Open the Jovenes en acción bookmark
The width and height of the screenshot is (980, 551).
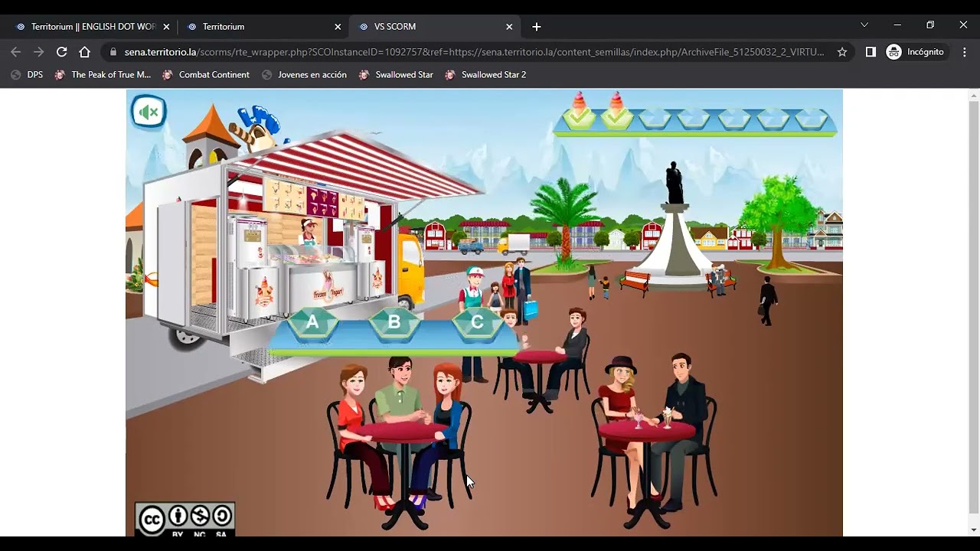click(304, 75)
